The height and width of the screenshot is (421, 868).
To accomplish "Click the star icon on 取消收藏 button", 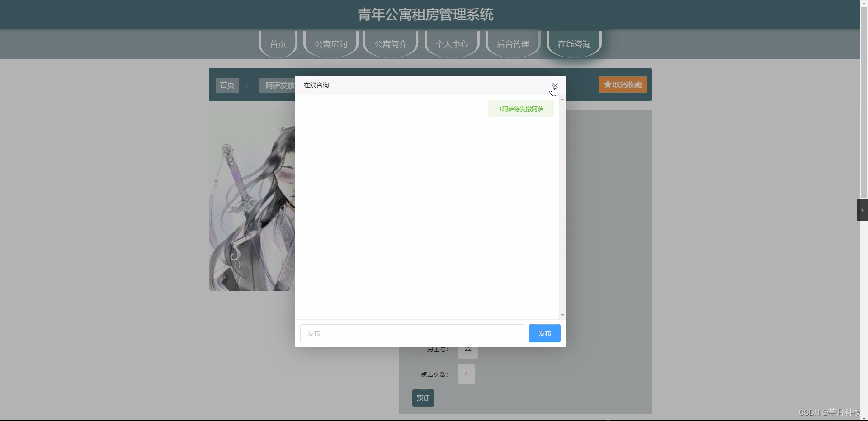I will tap(607, 85).
